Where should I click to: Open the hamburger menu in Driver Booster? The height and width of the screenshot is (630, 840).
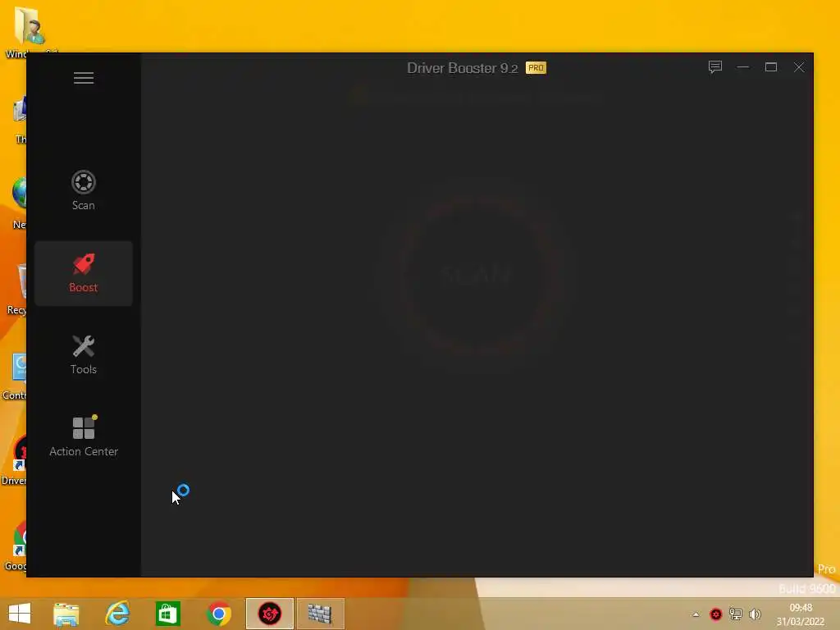(x=84, y=78)
